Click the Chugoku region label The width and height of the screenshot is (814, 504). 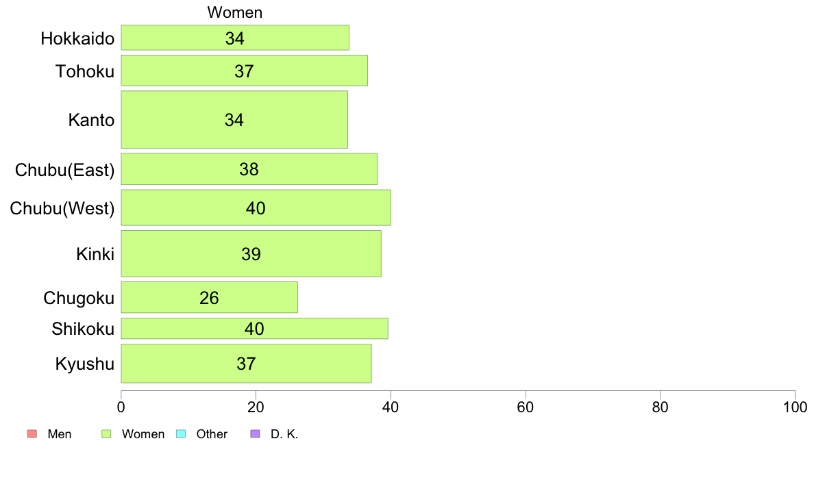[79, 299]
